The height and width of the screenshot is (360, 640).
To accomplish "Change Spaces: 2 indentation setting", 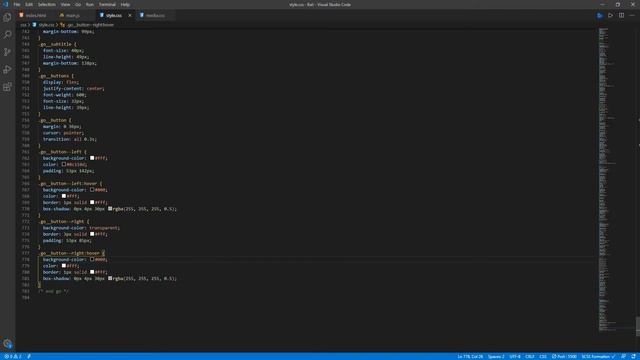I will tap(496, 356).
